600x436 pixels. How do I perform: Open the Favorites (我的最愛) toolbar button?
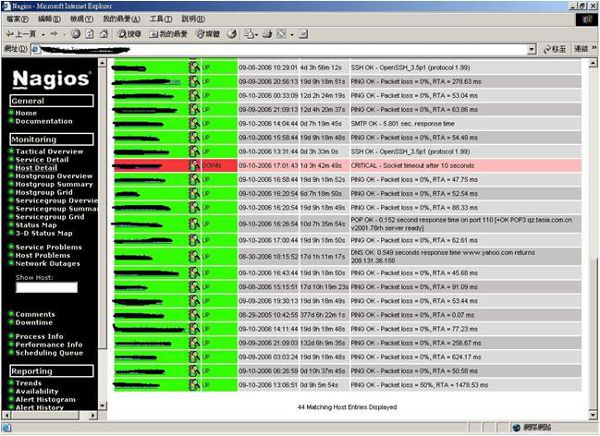coord(168,34)
